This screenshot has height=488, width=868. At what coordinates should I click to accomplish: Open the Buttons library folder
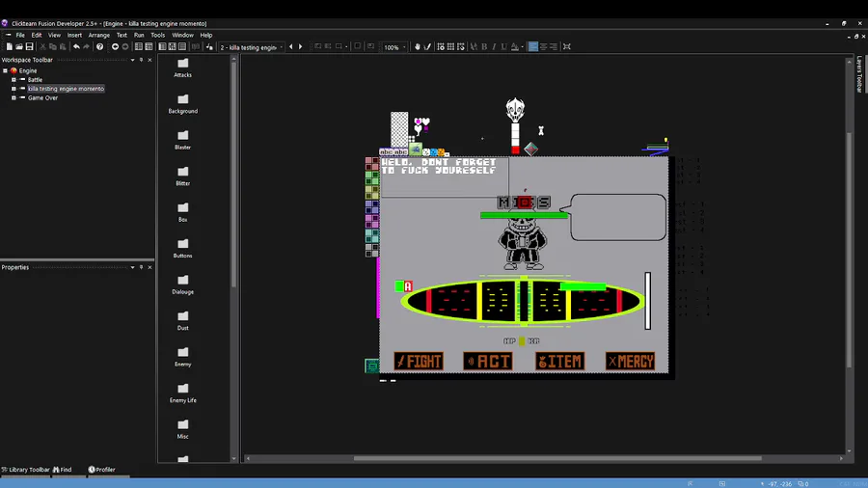coord(182,249)
